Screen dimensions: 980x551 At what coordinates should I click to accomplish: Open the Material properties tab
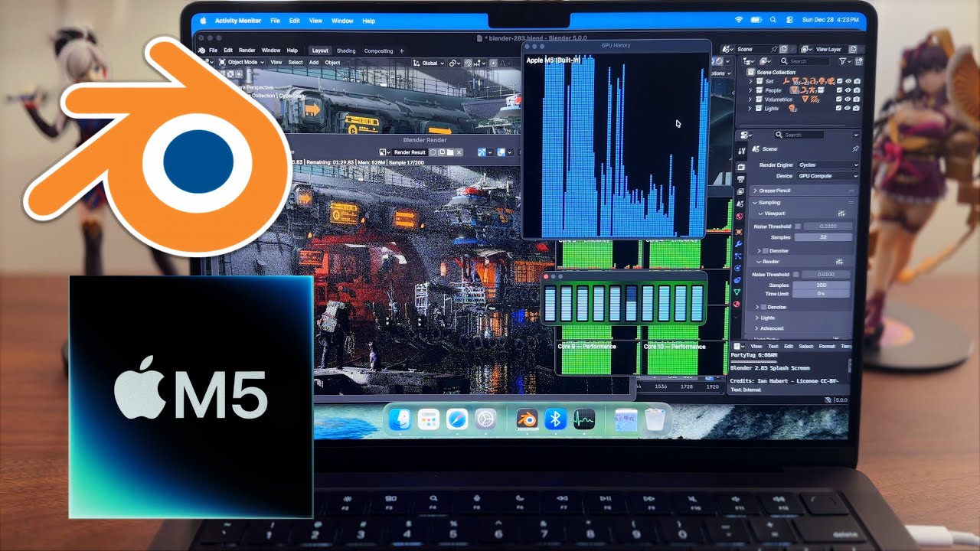(738, 304)
